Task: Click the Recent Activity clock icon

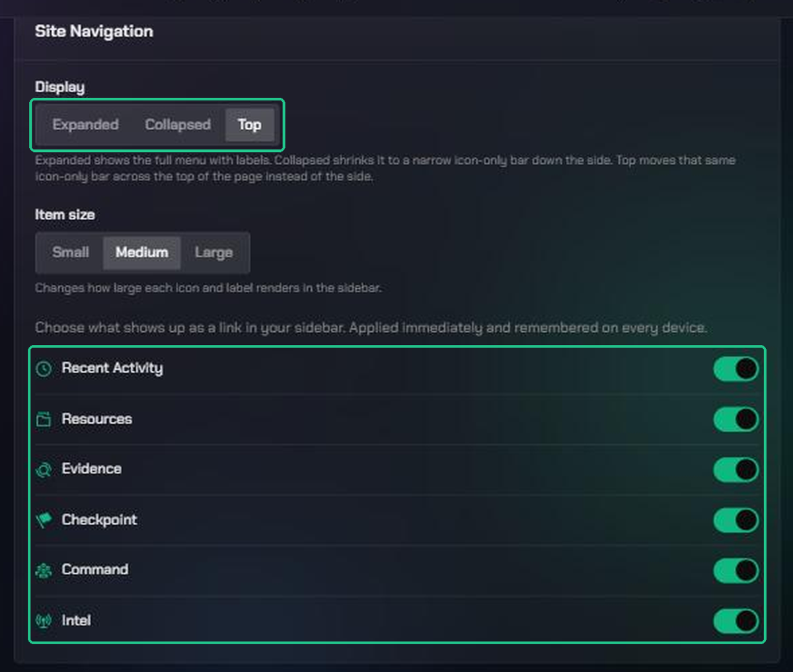Action: tap(44, 369)
